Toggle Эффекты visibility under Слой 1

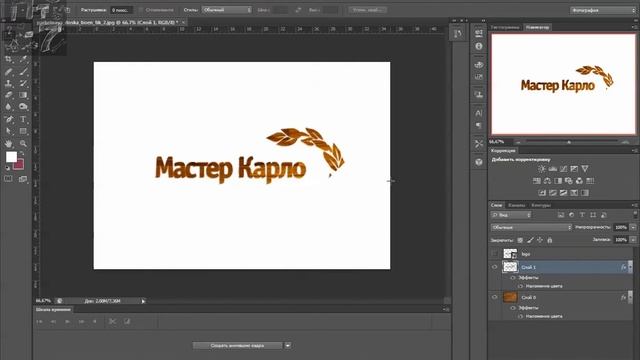[513, 278]
